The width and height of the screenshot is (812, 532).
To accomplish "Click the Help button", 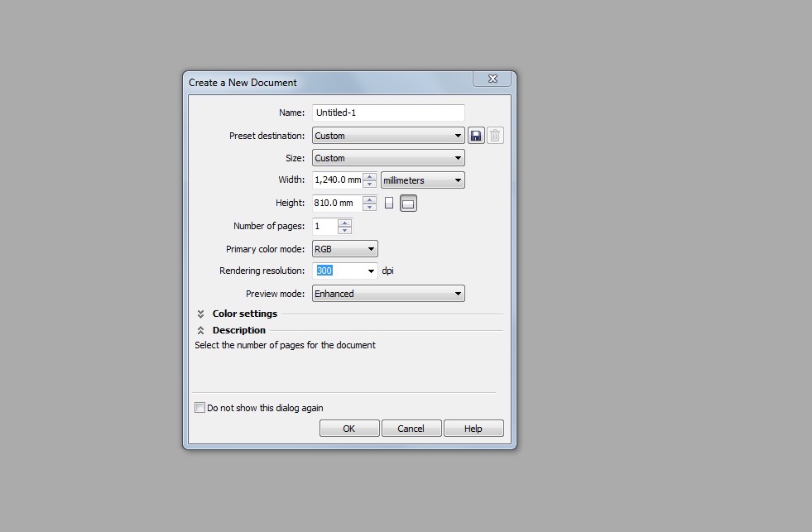I will click(x=473, y=429).
